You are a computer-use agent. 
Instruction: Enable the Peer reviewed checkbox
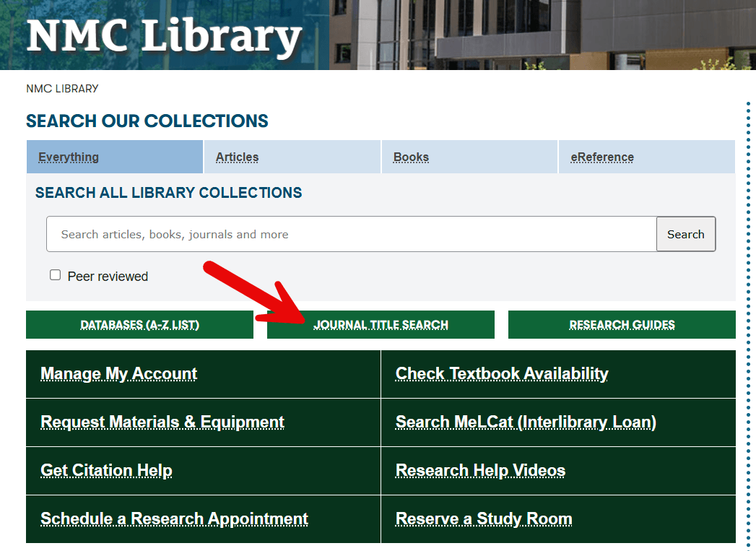coord(56,275)
